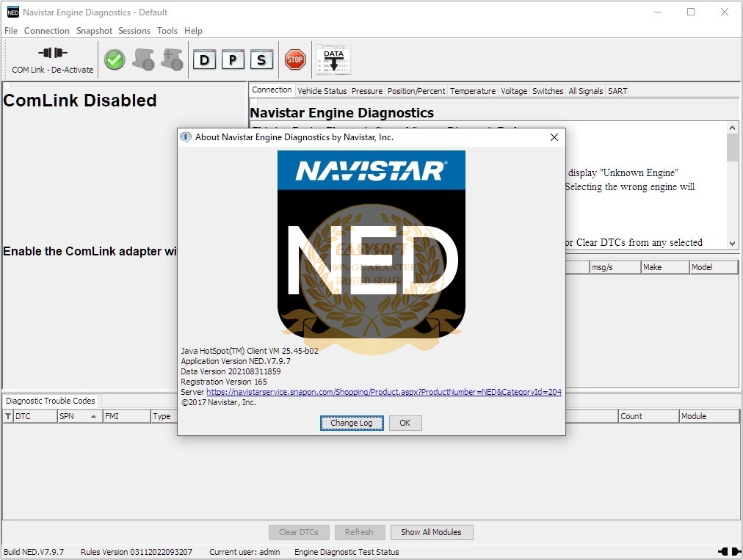Viewport: 743px width, 560px height.
Task: Click the "Navistar Engine Diagnostics" panel heading
Action: click(x=342, y=113)
